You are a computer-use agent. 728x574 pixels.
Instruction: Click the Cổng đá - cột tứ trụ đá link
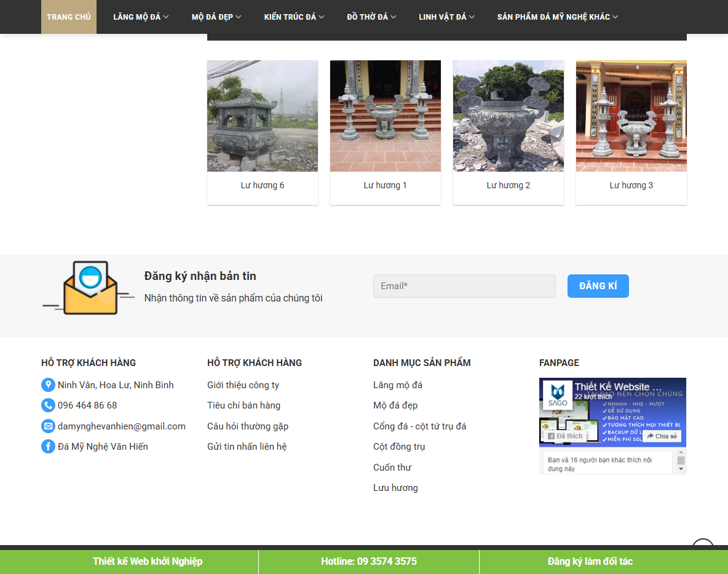(x=420, y=426)
